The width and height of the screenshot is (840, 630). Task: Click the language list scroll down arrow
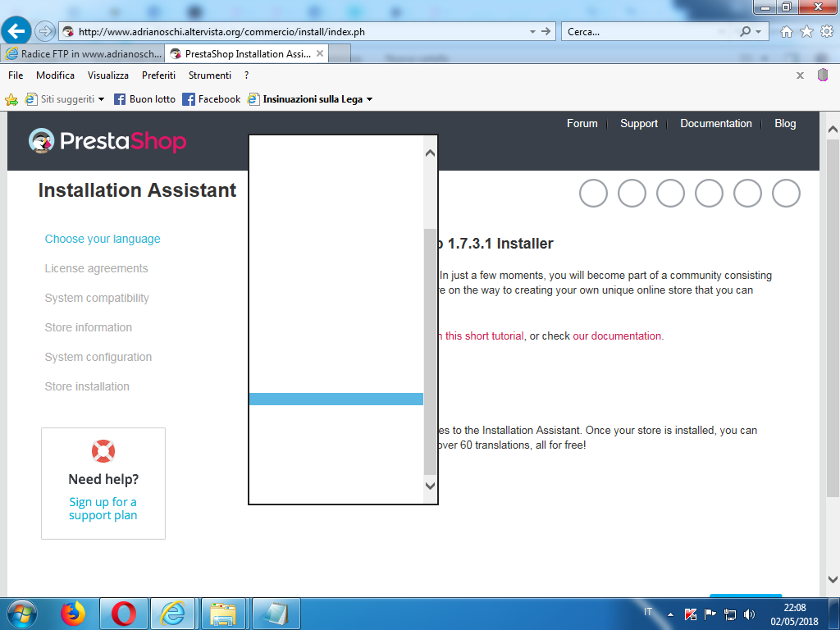[430, 486]
